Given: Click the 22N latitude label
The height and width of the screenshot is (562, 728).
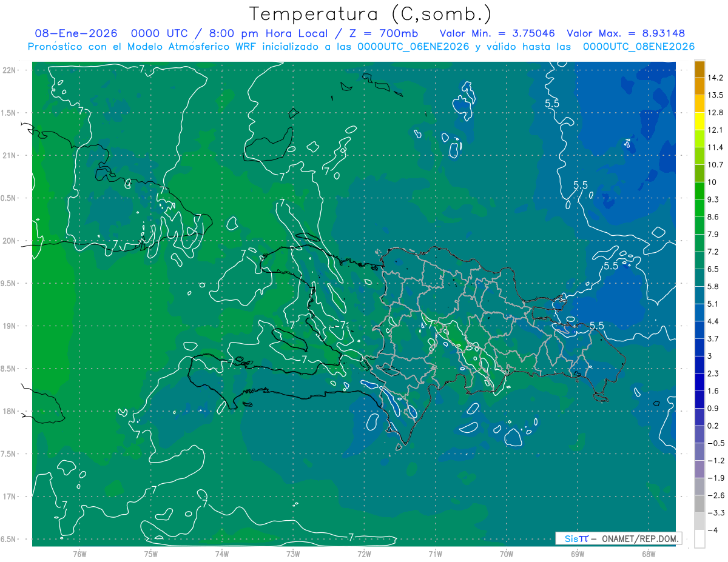Looking at the screenshot, I should click(x=8, y=70).
